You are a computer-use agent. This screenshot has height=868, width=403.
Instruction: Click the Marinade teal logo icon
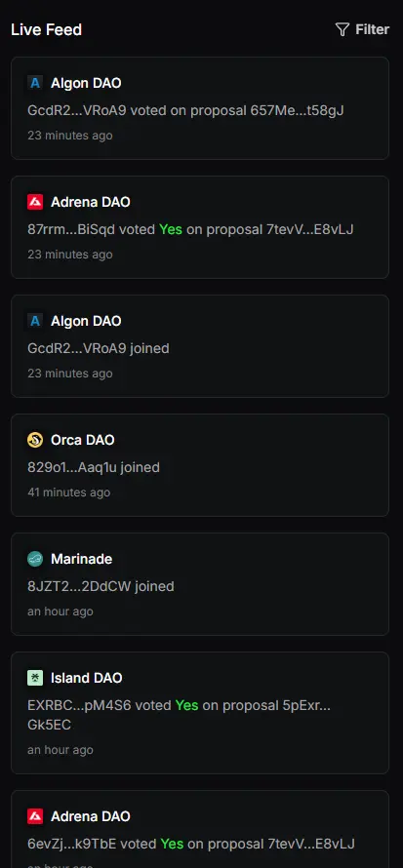coord(35,559)
